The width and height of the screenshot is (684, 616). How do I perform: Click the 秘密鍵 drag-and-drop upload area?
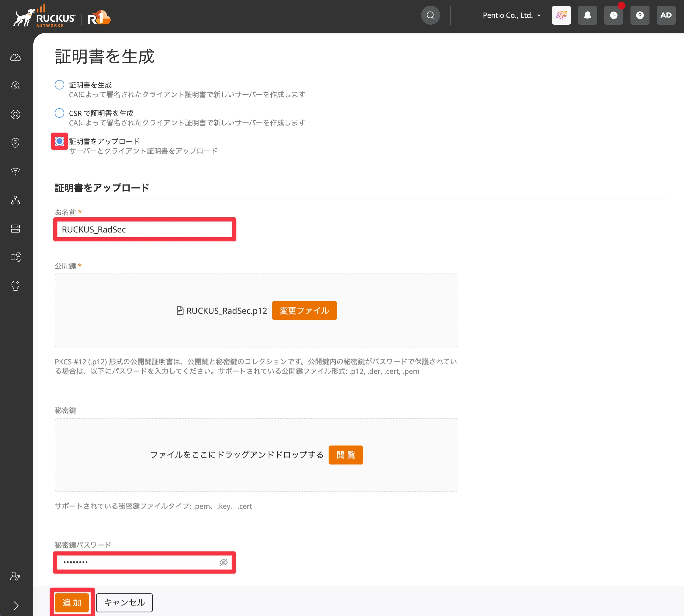tap(256, 455)
